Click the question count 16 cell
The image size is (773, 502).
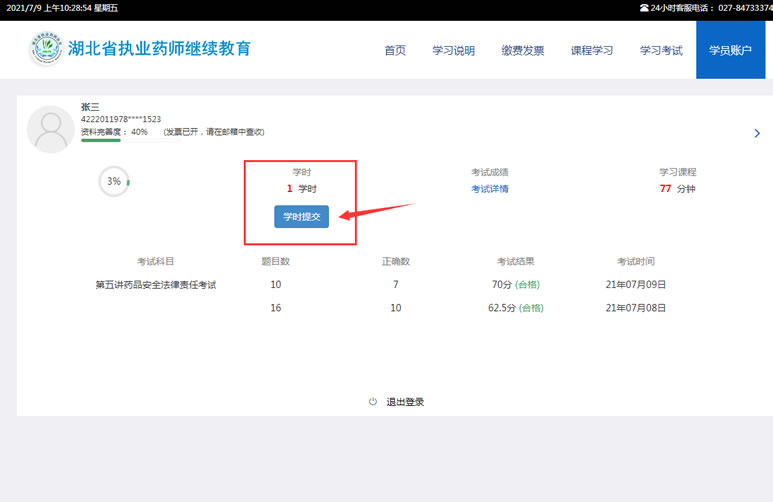pyautogui.click(x=276, y=308)
